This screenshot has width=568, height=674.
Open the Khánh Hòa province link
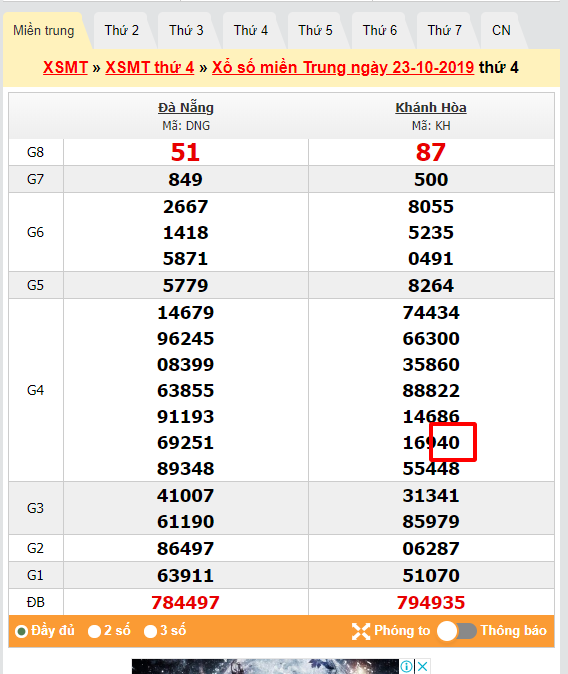pyautogui.click(x=431, y=107)
